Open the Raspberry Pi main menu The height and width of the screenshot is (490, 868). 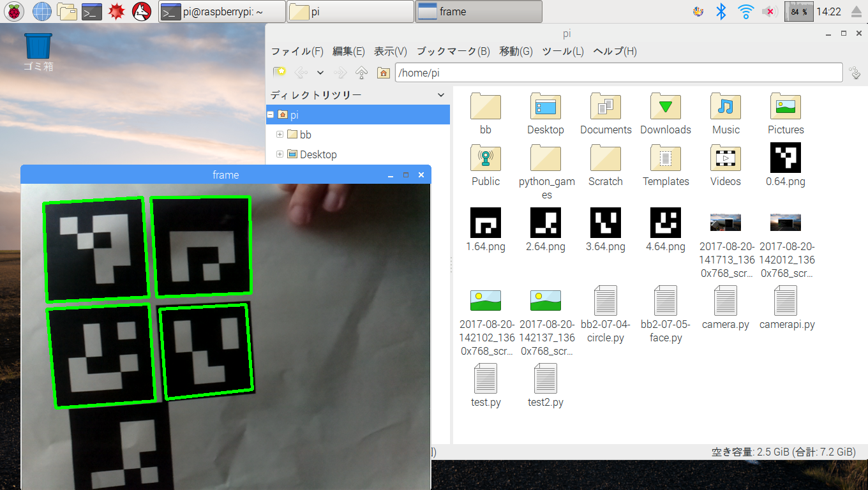pyautogui.click(x=14, y=11)
